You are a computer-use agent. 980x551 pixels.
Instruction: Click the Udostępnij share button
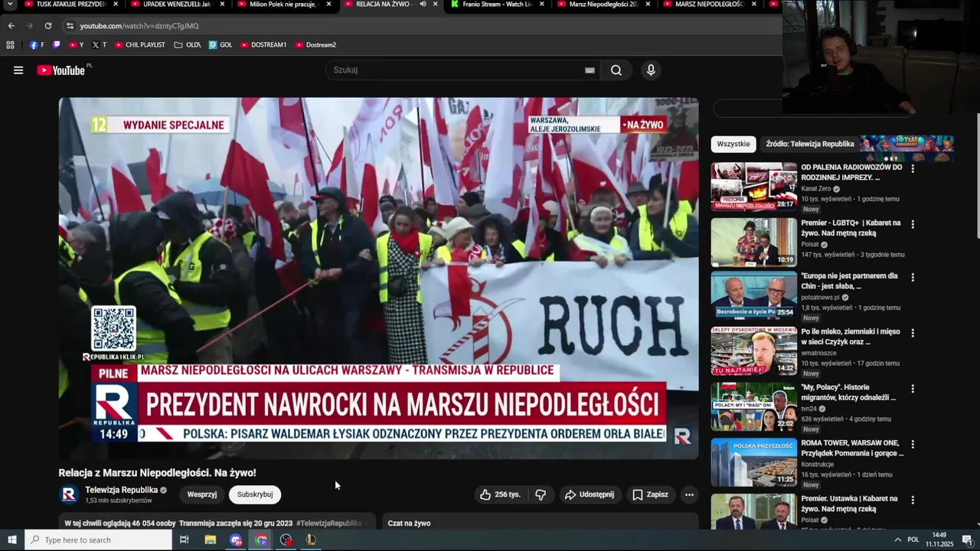[590, 494]
